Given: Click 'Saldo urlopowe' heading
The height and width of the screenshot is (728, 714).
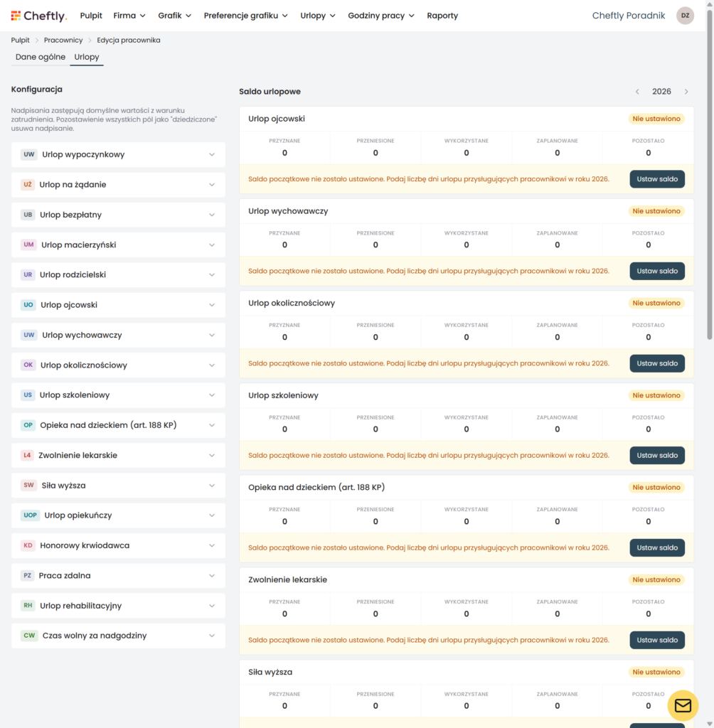Looking at the screenshot, I should [270, 92].
